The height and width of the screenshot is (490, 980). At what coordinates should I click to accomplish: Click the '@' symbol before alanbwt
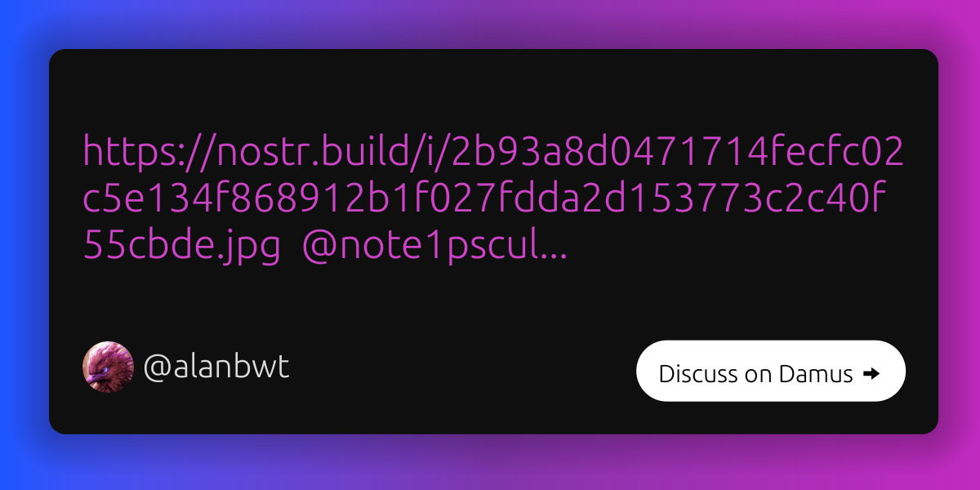(x=156, y=370)
